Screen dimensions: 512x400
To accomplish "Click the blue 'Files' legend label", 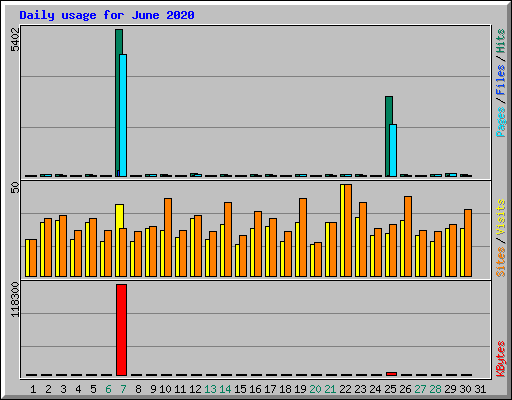I will pos(501,79).
